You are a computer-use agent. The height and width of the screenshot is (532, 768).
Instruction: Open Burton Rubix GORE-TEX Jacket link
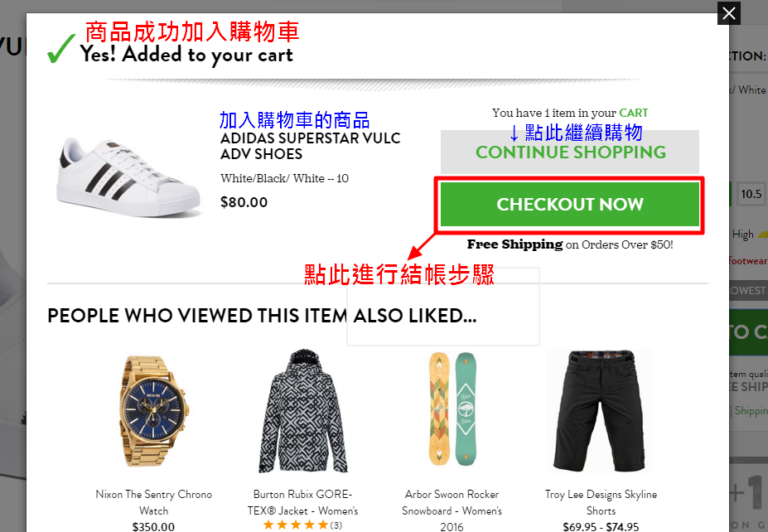(x=302, y=502)
